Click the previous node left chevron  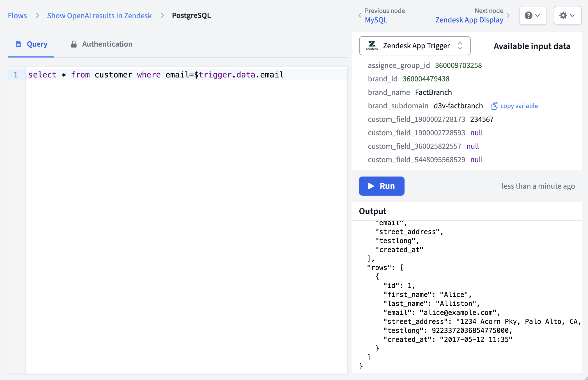click(x=360, y=15)
